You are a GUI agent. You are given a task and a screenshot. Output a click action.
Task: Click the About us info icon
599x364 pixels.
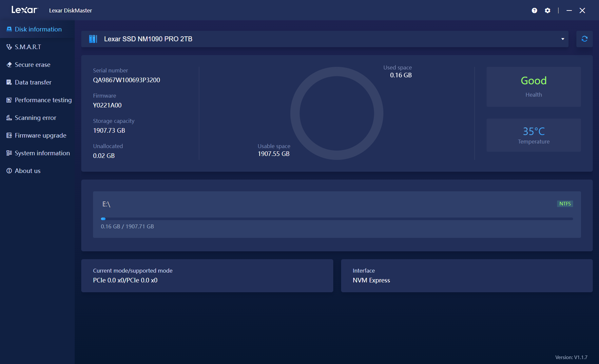[9, 171]
